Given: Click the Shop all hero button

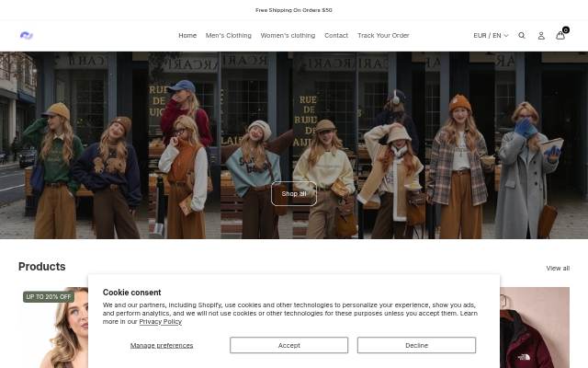Looking at the screenshot, I should click(294, 194).
